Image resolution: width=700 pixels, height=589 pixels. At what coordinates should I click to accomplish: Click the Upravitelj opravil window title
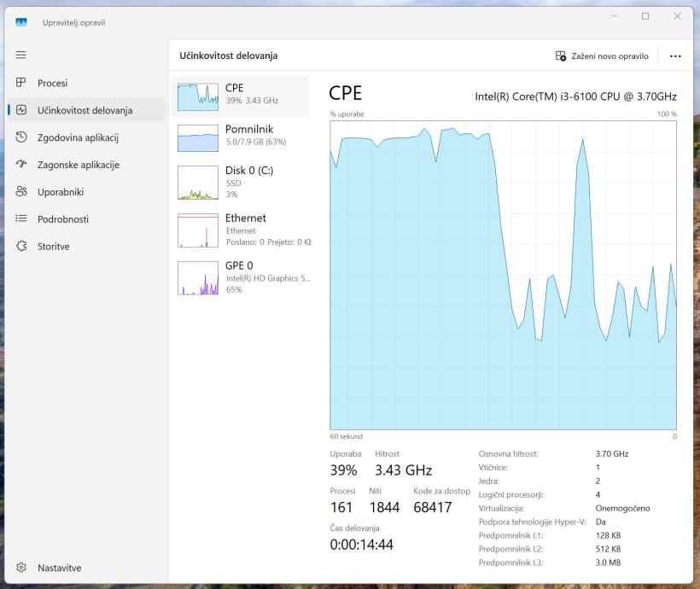click(73, 22)
